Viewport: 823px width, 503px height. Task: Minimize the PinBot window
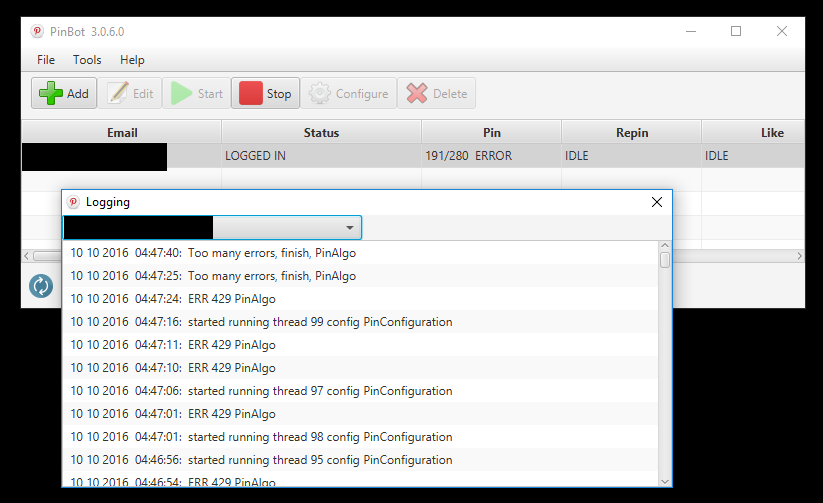point(691,32)
